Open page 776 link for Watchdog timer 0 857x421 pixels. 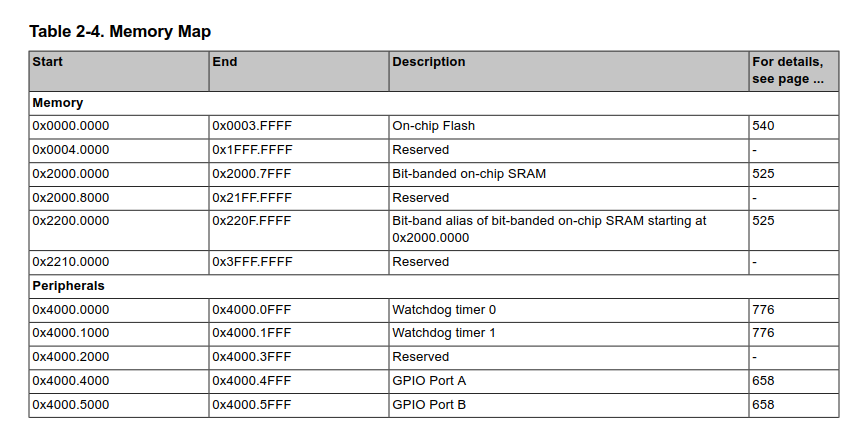coord(763,310)
